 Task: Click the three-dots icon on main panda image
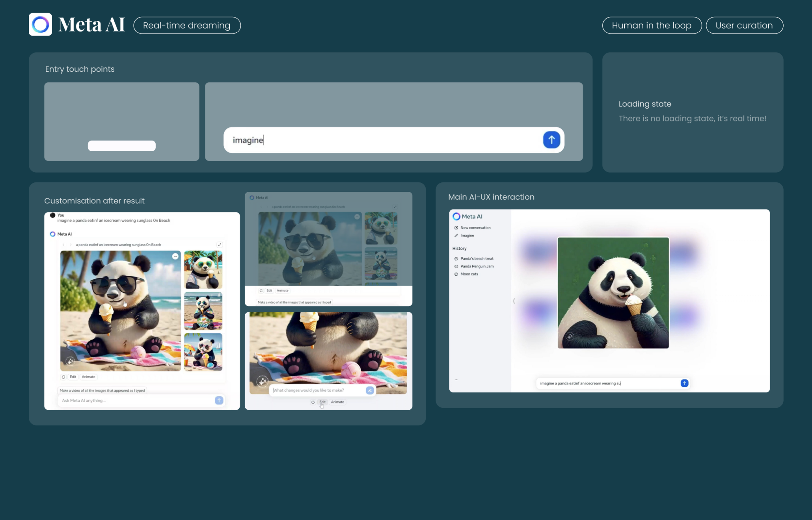coord(175,256)
